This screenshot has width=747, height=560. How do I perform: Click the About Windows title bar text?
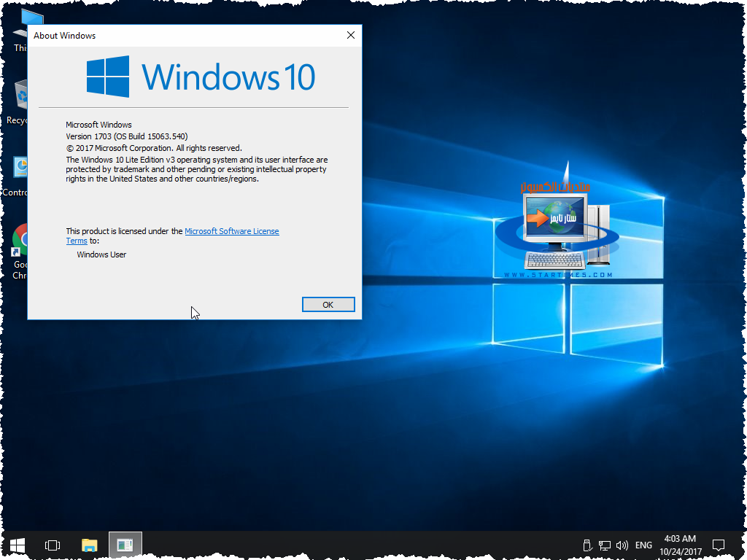[64, 36]
